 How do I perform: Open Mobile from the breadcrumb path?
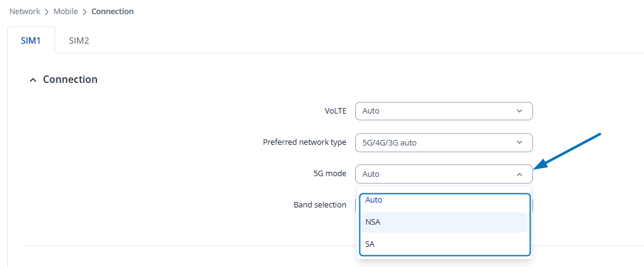[x=66, y=11]
